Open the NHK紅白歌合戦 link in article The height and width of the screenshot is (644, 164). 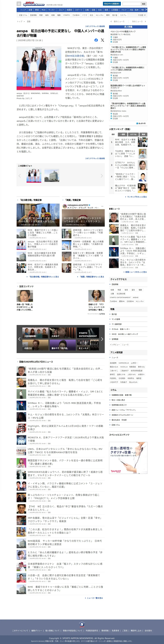tap(76, 56)
